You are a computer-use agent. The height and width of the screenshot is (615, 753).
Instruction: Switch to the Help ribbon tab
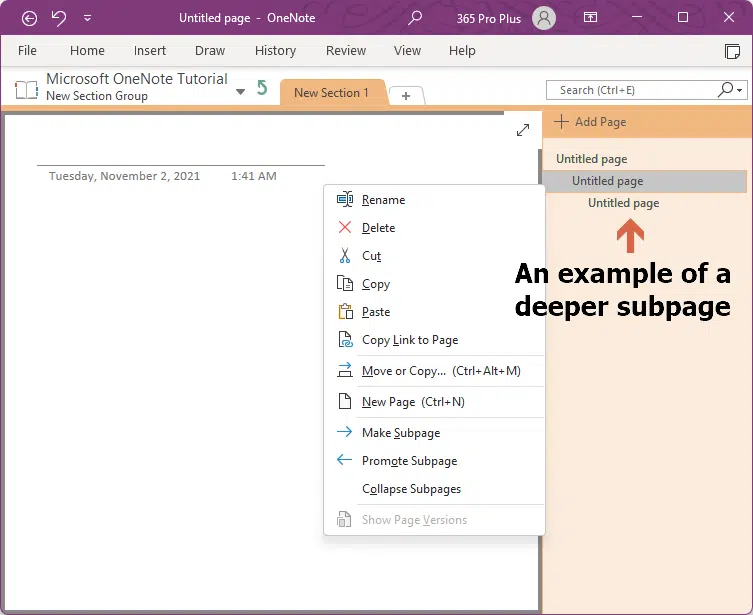[x=462, y=50]
